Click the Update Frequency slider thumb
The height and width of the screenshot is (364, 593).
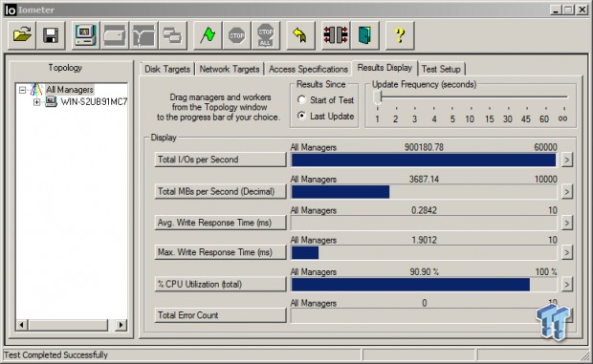click(377, 97)
